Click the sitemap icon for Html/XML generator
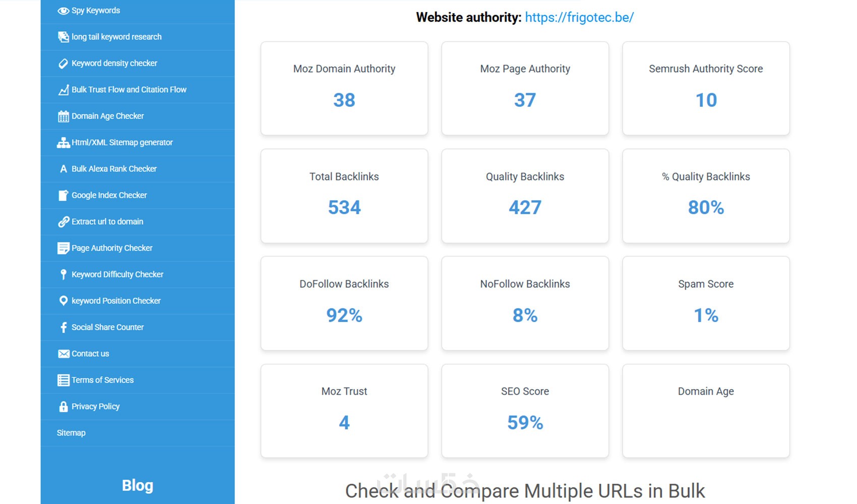The height and width of the screenshot is (504, 857). (63, 143)
